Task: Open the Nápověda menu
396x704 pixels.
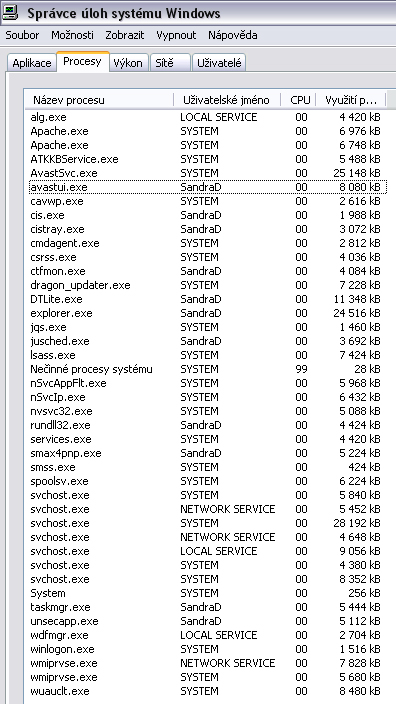Action: (233, 35)
